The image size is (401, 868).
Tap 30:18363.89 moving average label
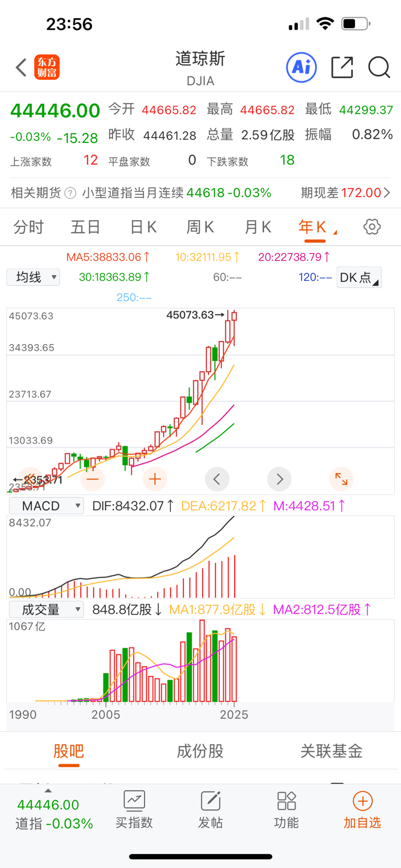point(114,277)
